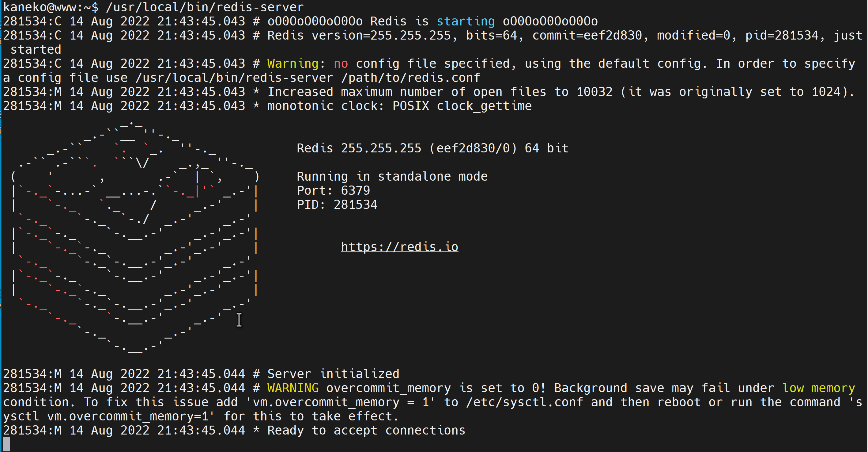Click the 'PID: 281534' line
Screen dimensions: 868x452
tap(337, 205)
